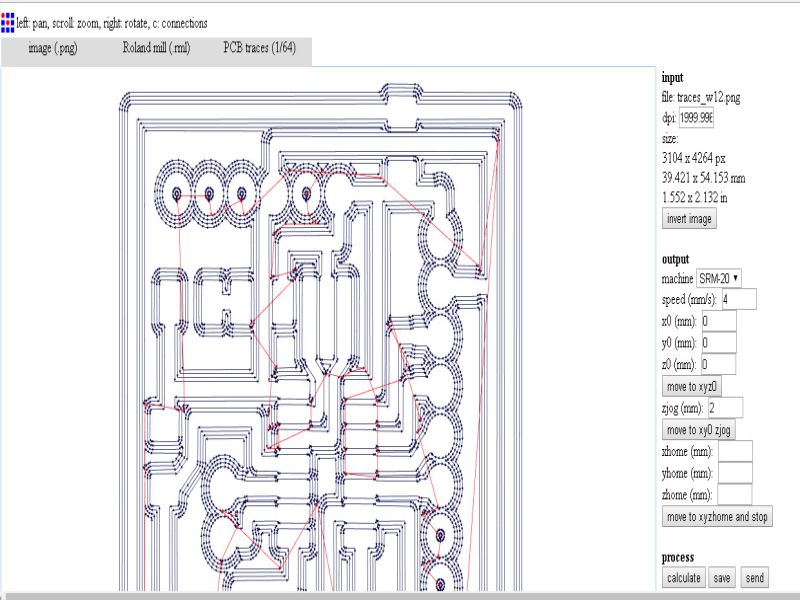800x600 pixels.
Task: Open the PCB traces (1/64) process menu
Action: point(260,48)
